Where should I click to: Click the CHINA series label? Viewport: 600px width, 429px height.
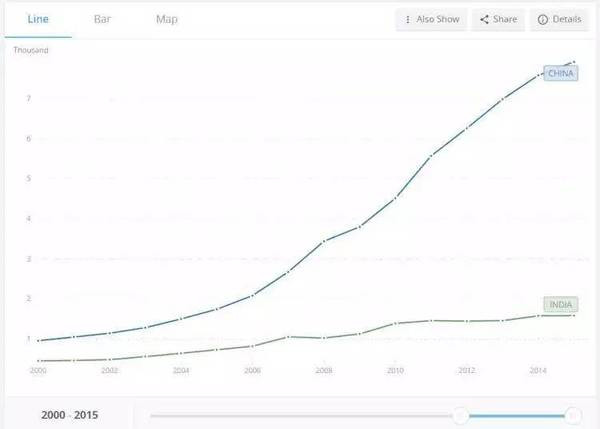tap(561, 73)
